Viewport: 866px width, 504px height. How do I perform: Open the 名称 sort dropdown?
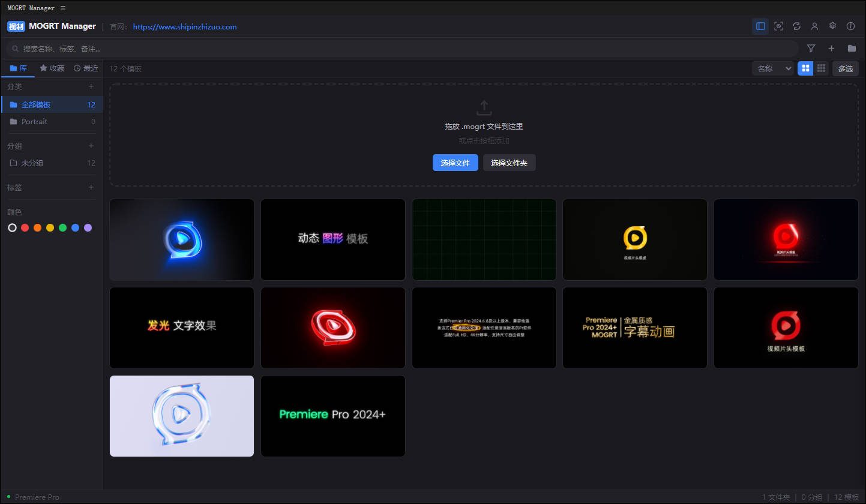(x=772, y=68)
